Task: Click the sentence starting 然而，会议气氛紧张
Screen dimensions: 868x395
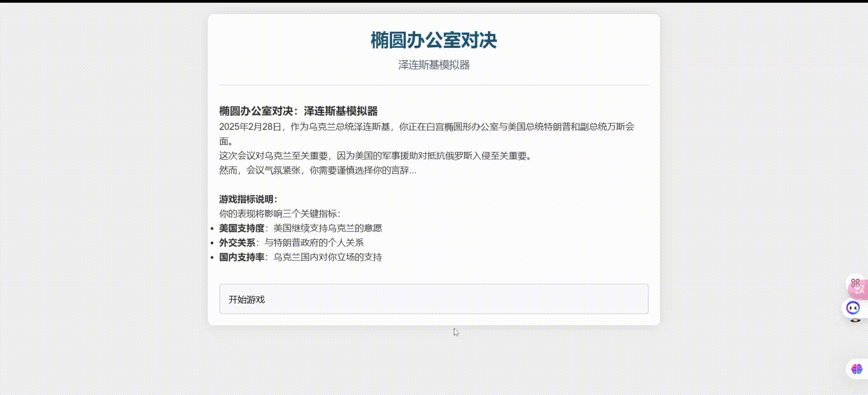Action: [x=318, y=170]
